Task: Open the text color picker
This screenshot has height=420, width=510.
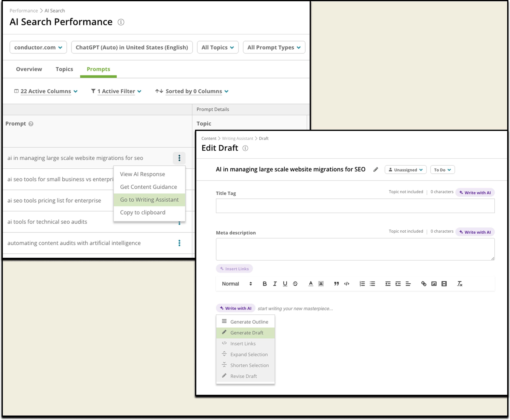Action: (311, 284)
